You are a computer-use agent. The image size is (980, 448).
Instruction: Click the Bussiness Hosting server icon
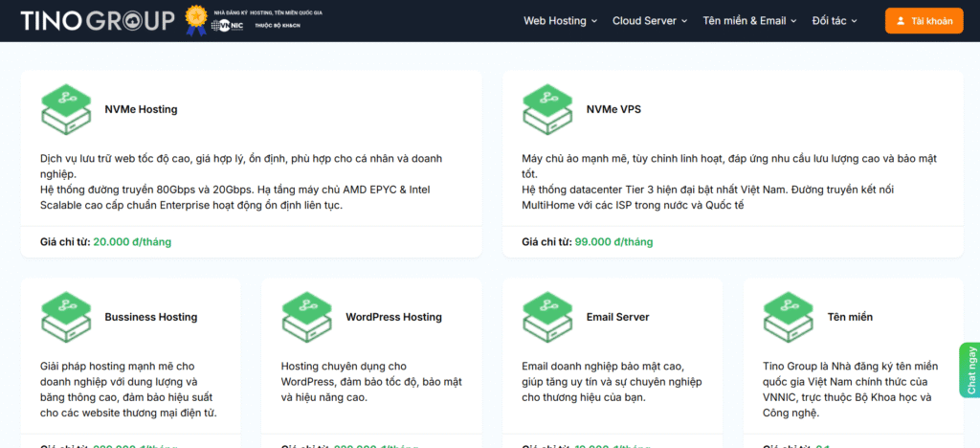pos(66,317)
